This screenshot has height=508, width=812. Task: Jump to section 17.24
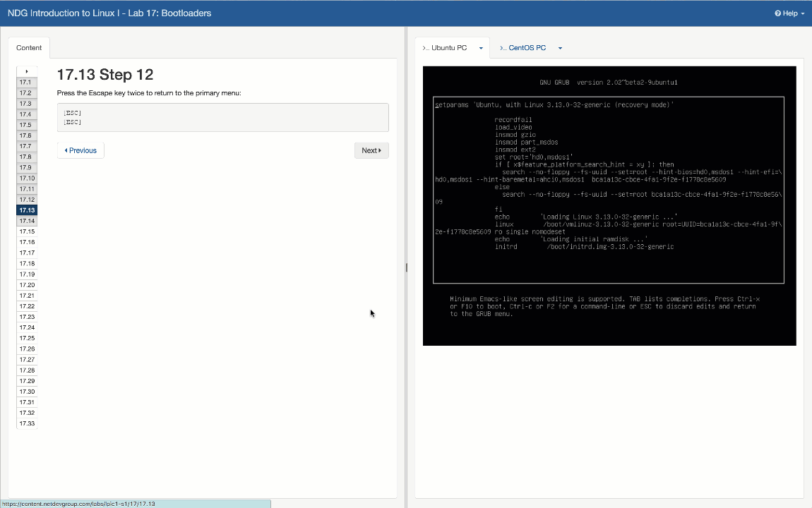pos(27,327)
